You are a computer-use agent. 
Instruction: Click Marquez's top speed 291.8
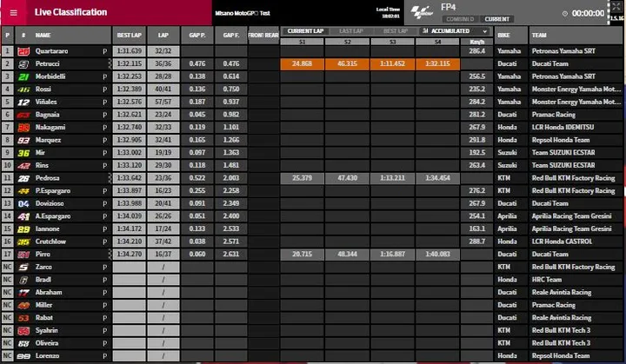coord(477,140)
